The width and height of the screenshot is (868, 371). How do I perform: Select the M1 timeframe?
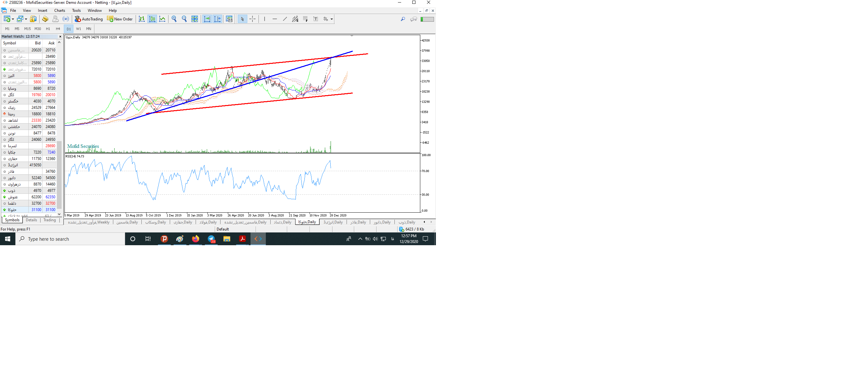[7, 29]
